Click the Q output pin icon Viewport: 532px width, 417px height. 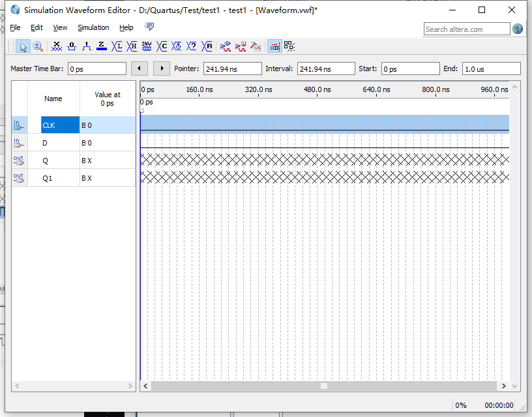tap(19, 161)
